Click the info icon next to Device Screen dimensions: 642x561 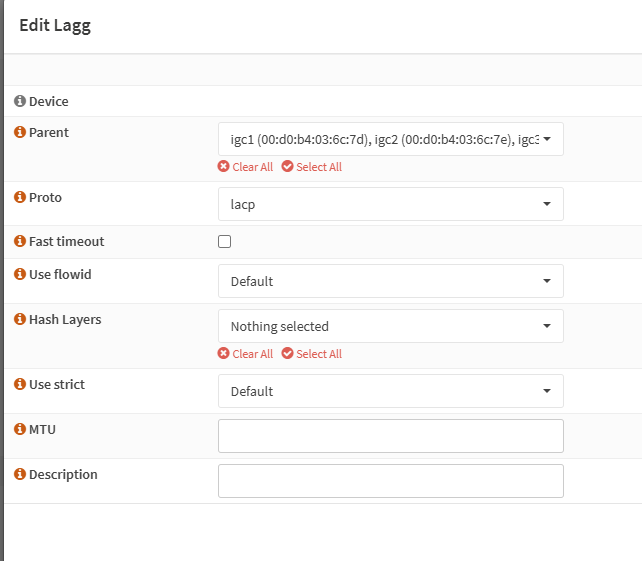point(20,101)
